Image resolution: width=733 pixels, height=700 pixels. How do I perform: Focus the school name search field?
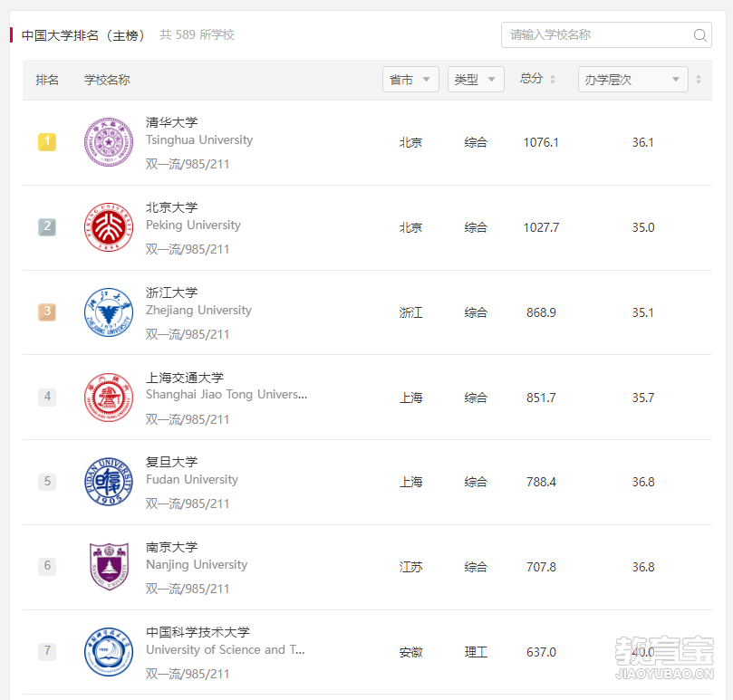tap(606, 35)
